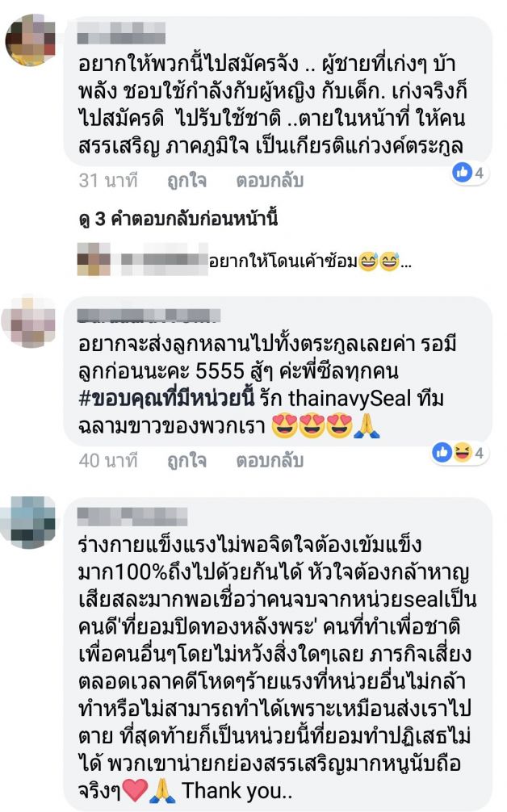Open the third commenter's profile picture
This screenshot has height=812, width=507.
click(x=28, y=521)
